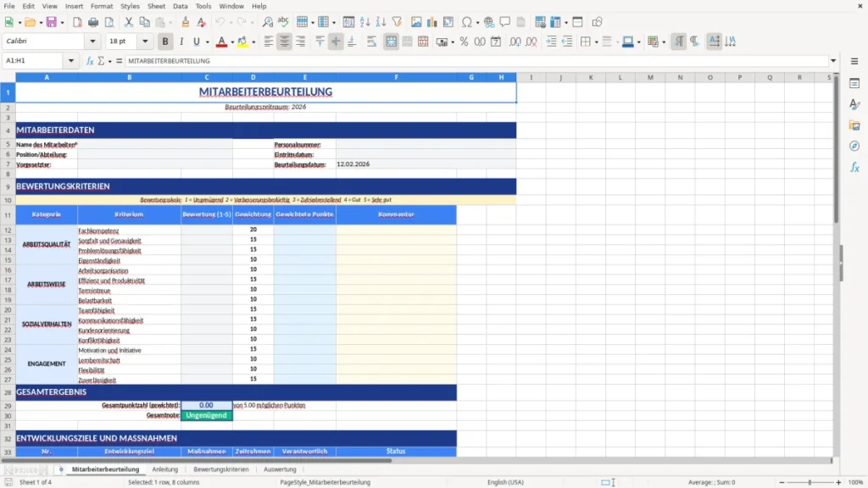Viewport: 868px width, 488px height.
Task: Click the Wrap Text icon
Action: (371, 42)
